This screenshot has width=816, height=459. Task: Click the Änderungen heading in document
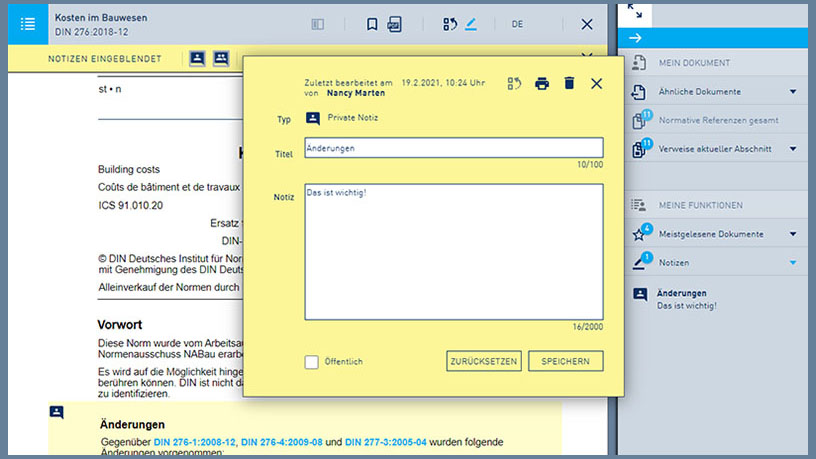click(x=132, y=425)
